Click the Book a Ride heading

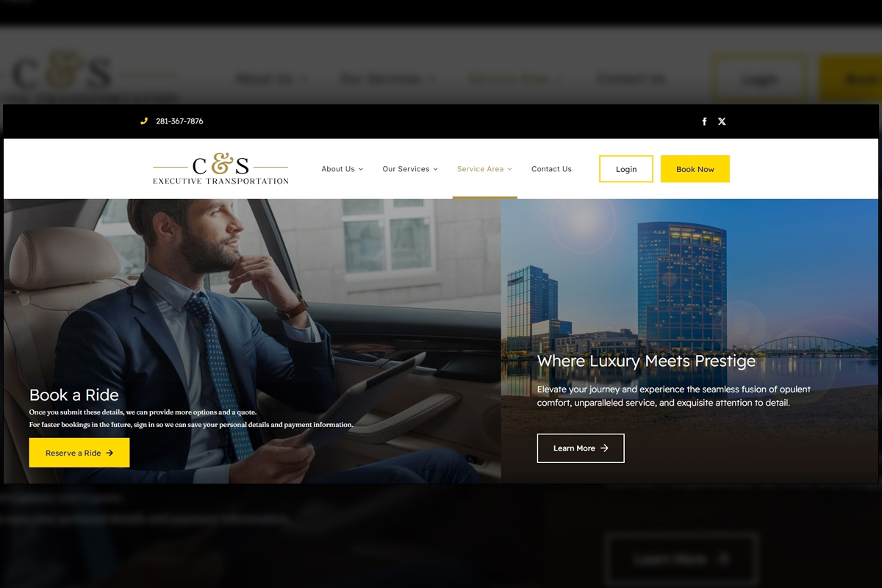pyautogui.click(x=74, y=395)
